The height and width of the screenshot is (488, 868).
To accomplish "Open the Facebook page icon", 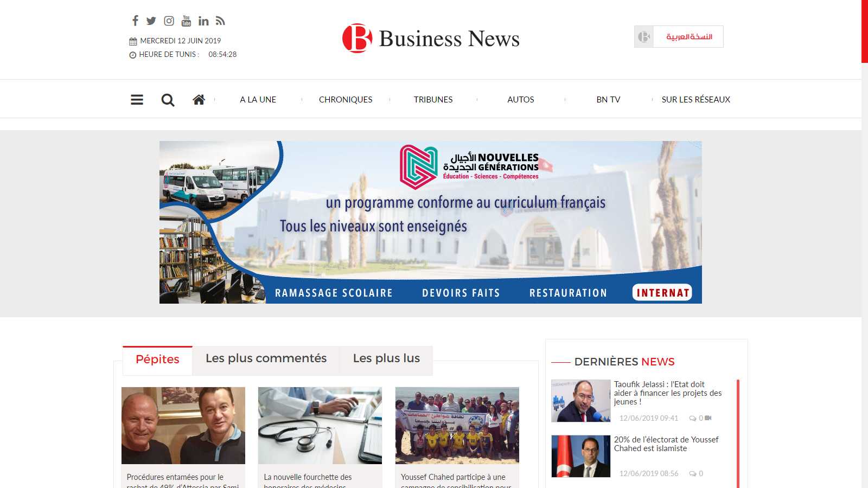I will (x=135, y=21).
